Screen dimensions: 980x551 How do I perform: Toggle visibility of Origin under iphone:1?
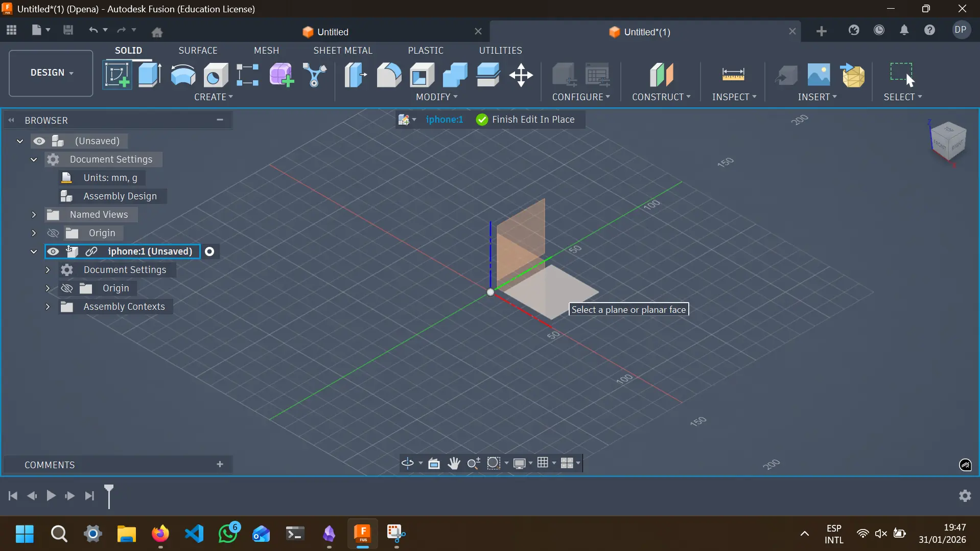coord(67,288)
